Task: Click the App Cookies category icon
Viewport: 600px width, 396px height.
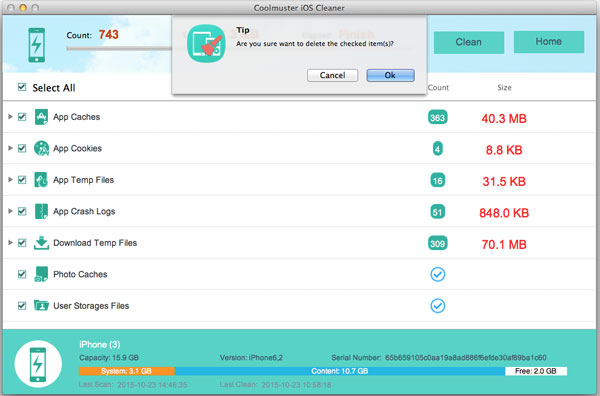Action: click(41, 148)
